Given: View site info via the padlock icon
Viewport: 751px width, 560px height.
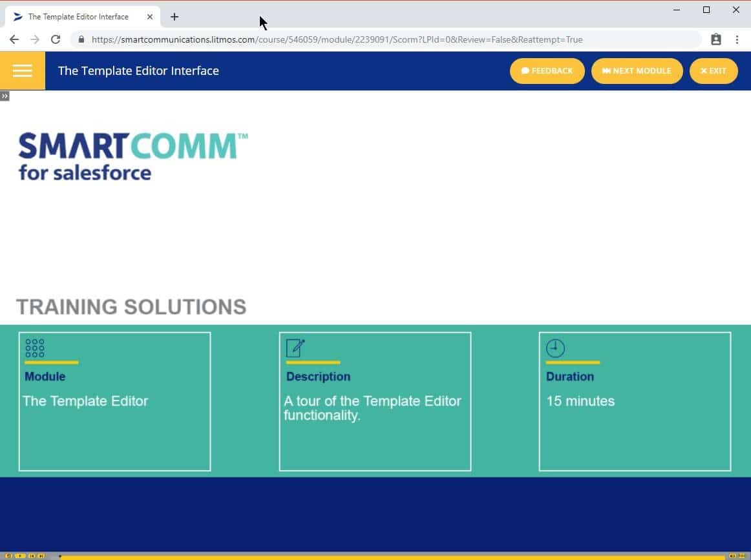Looking at the screenshot, I should pyautogui.click(x=81, y=40).
